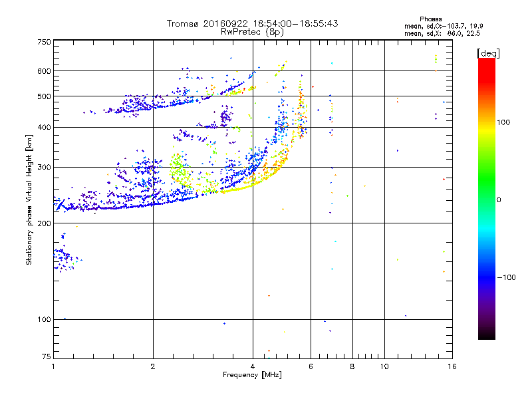Screen dimensions: 532x399
Task: Click the y-axis tick label '200'
Action: click(45, 223)
